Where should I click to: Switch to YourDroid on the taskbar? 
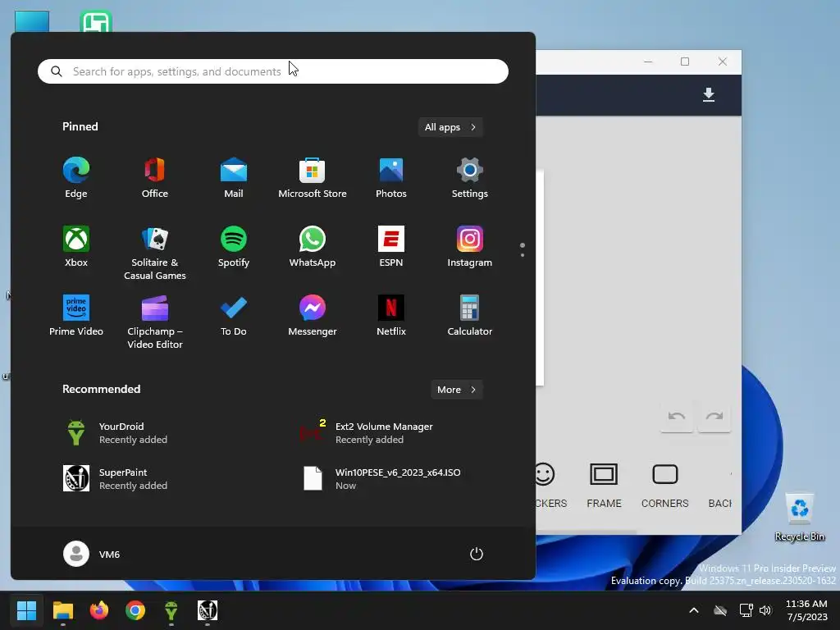[171, 610]
